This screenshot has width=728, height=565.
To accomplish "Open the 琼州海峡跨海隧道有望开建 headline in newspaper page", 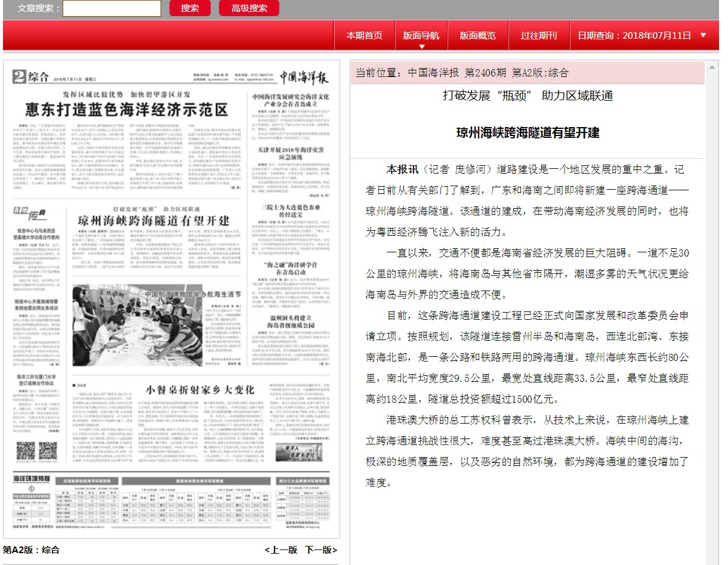I will pos(154,221).
